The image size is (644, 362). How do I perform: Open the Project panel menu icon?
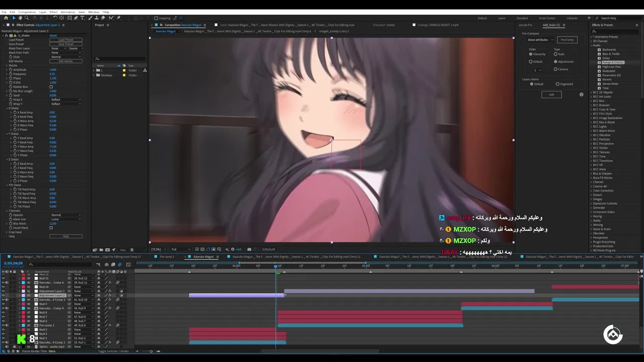click(108, 25)
